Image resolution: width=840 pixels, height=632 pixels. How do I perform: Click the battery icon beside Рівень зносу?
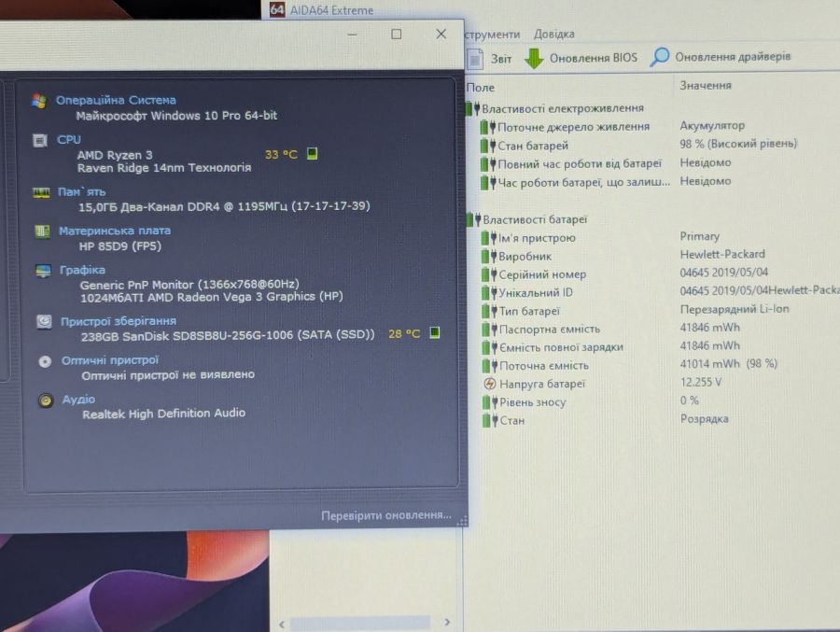coord(489,402)
